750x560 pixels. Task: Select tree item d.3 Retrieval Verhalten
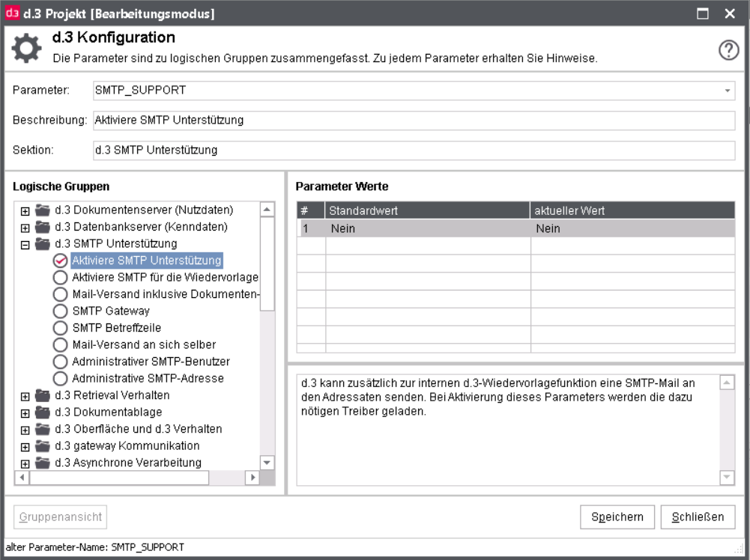point(112,395)
